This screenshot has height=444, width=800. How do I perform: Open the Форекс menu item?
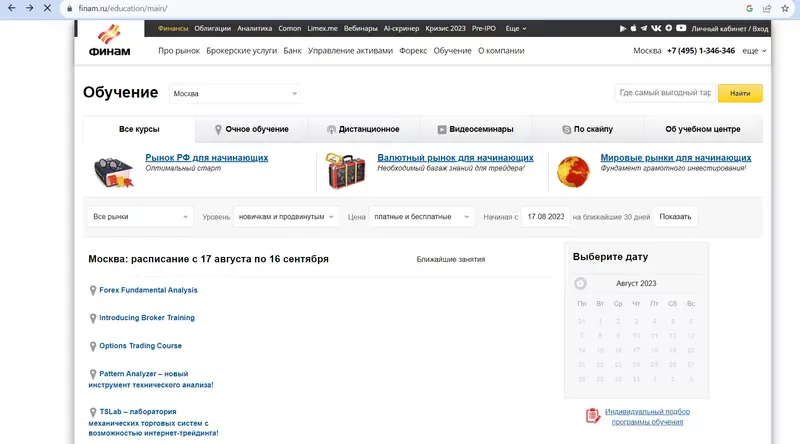(413, 51)
